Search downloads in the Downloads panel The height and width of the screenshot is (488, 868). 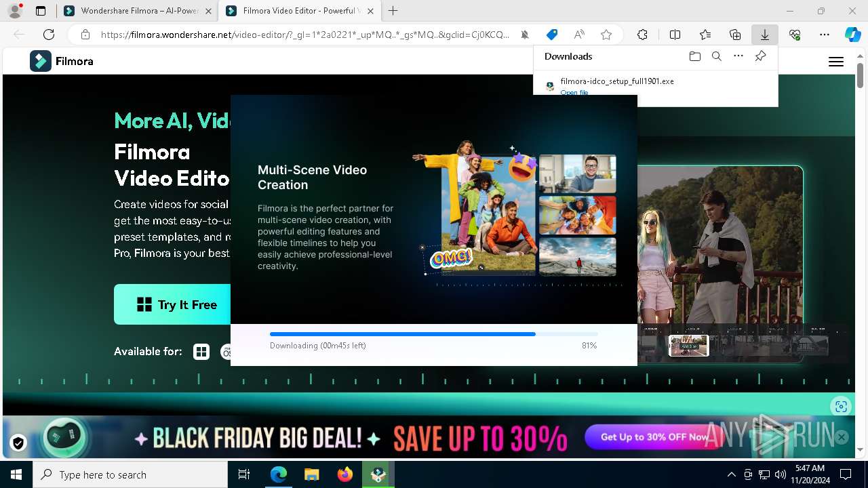click(716, 56)
